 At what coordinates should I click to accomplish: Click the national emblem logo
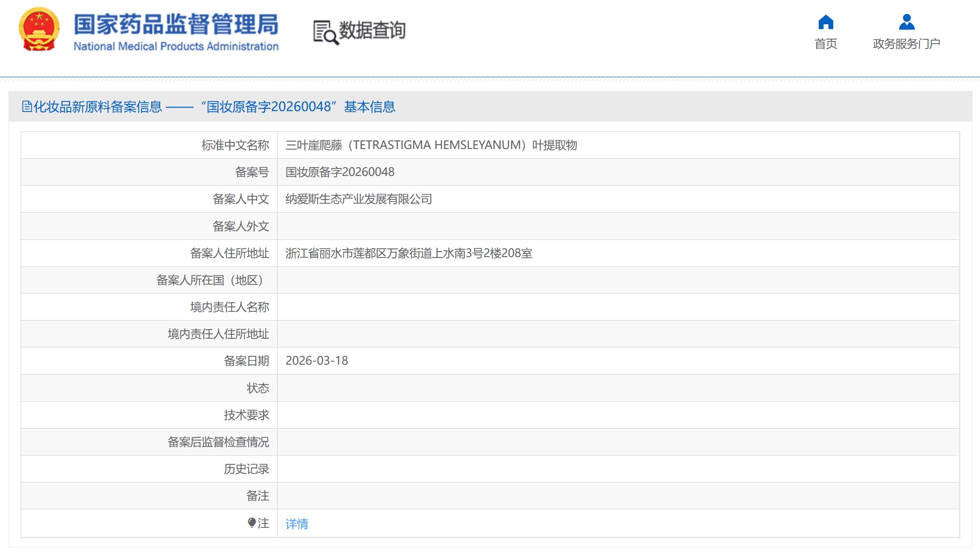pos(39,29)
